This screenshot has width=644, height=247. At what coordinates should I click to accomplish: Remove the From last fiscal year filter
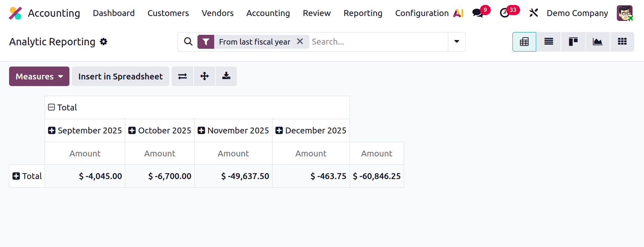300,41
